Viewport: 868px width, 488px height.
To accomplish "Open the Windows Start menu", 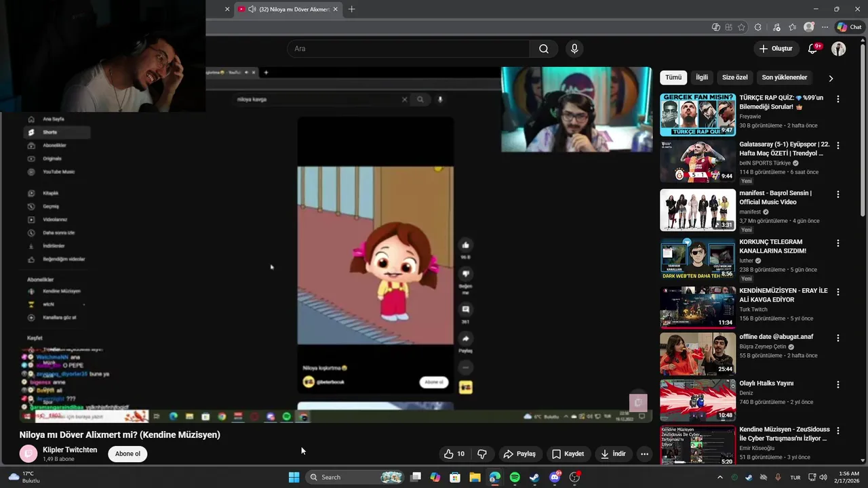I will [294, 477].
